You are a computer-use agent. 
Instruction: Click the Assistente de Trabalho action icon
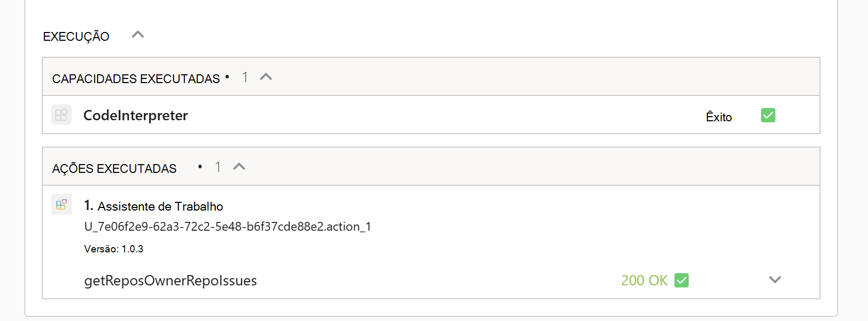[x=61, y=204]
